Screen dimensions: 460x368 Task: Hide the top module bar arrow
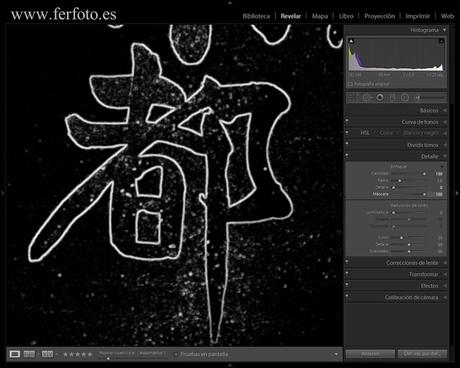click(230, 2)
